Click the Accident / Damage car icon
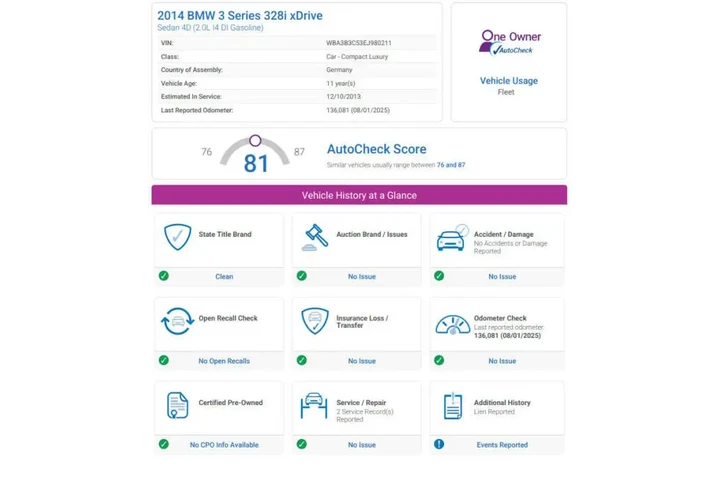 [452, 238]
